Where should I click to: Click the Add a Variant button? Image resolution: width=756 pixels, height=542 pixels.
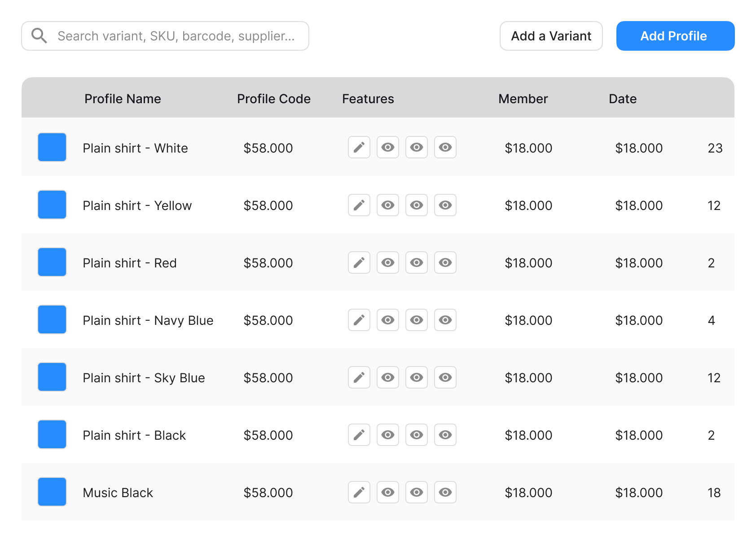point(551,36)
